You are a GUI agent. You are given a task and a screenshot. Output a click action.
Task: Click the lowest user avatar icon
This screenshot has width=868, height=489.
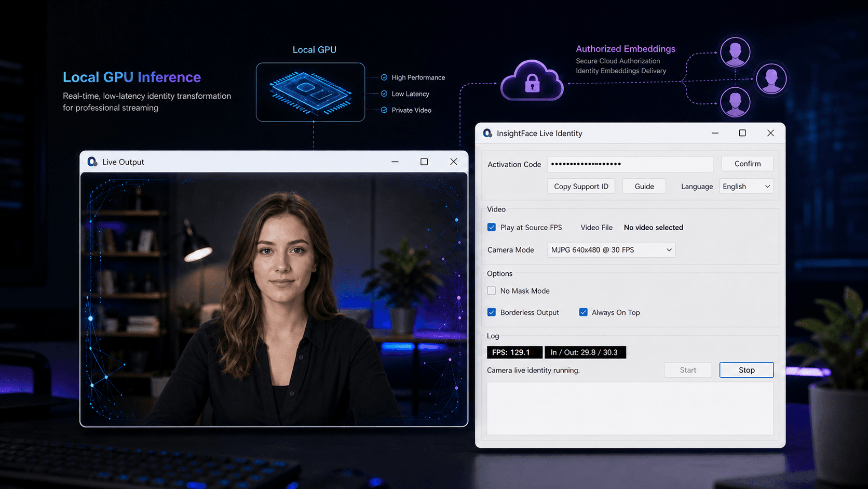pos(735,102)
